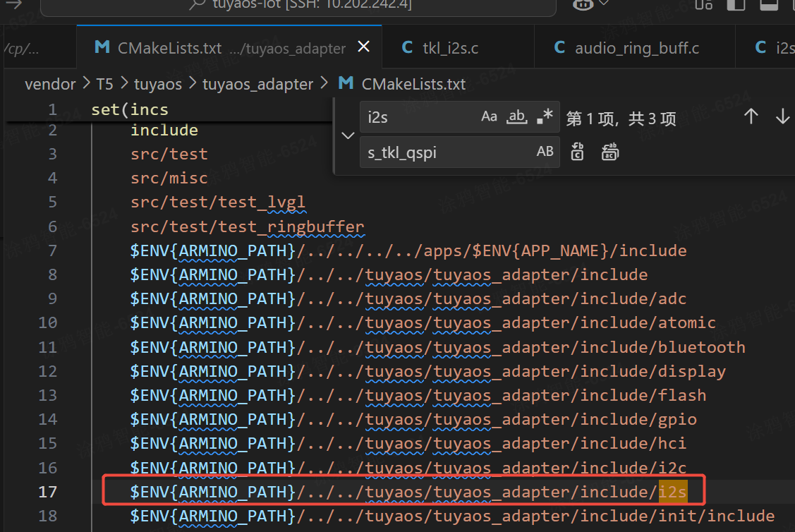This screenshot has height=532, width=795.
Task: Open the Copilot dropdown chevron
Action: click(x=603, y=4)
